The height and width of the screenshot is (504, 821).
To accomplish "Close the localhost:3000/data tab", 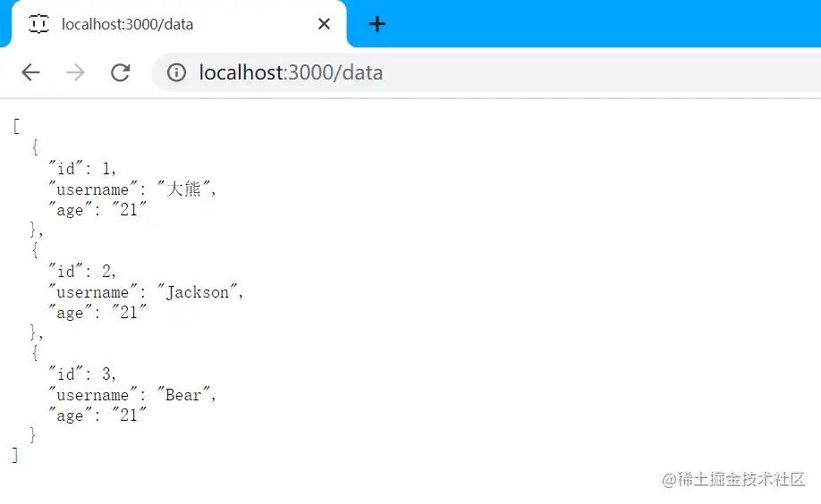I will click(324, 23).
